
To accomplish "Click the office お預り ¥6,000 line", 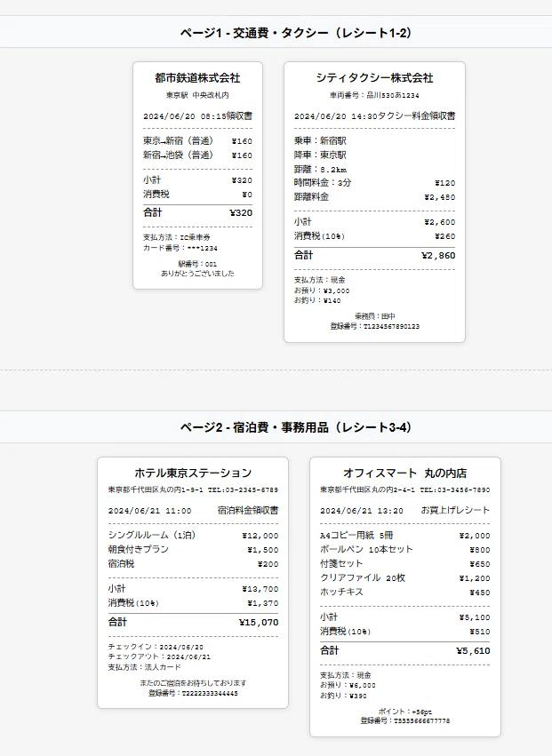I will tap(348, 685).
